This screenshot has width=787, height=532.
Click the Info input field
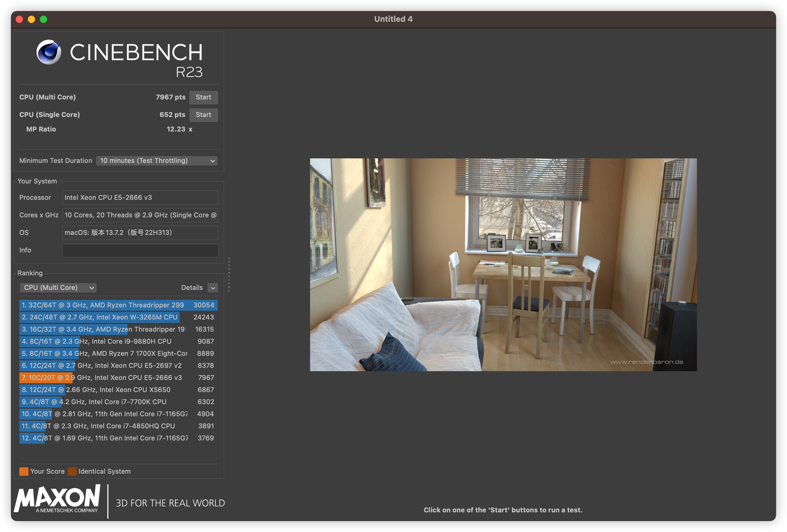click(140, 250)
